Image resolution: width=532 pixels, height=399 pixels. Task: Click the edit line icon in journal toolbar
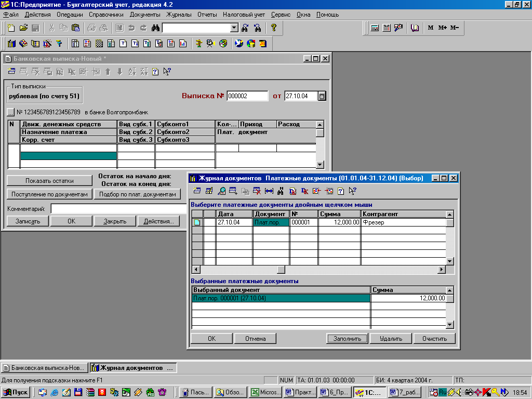click(209, 191)
